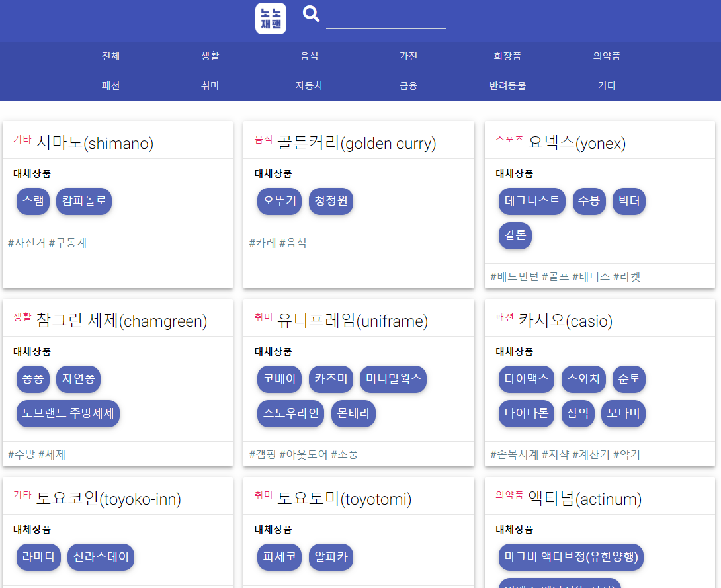This screenshot has height=588, width=721.
Task: Click the 미니멀웍스 alternative chip
Action: [x=394, y=379]
